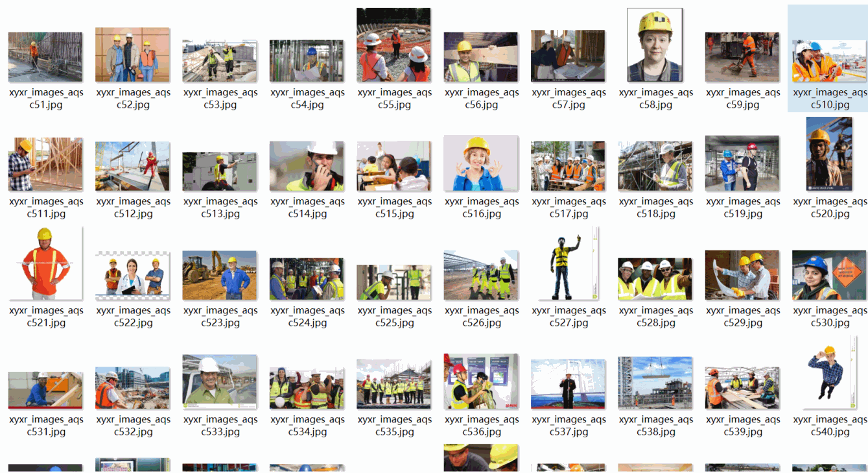Screen dimensions: 868x473
Task: Select the xyxr_images_aqsc521.jpg thumbnail
Action: [45, 263]
